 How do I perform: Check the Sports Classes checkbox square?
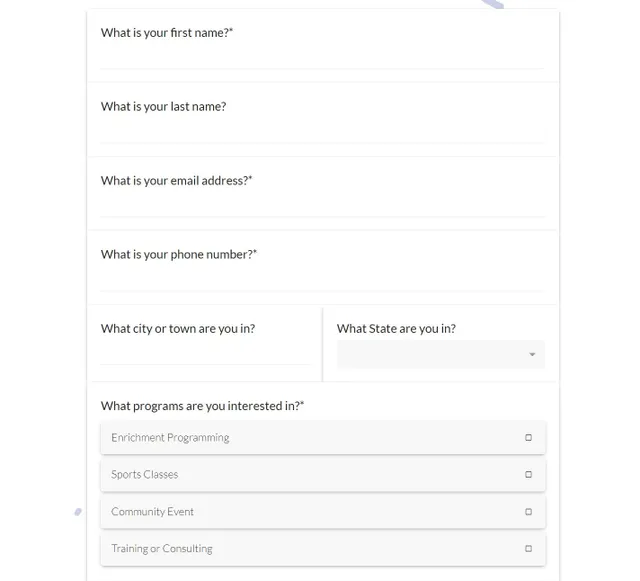528,474
